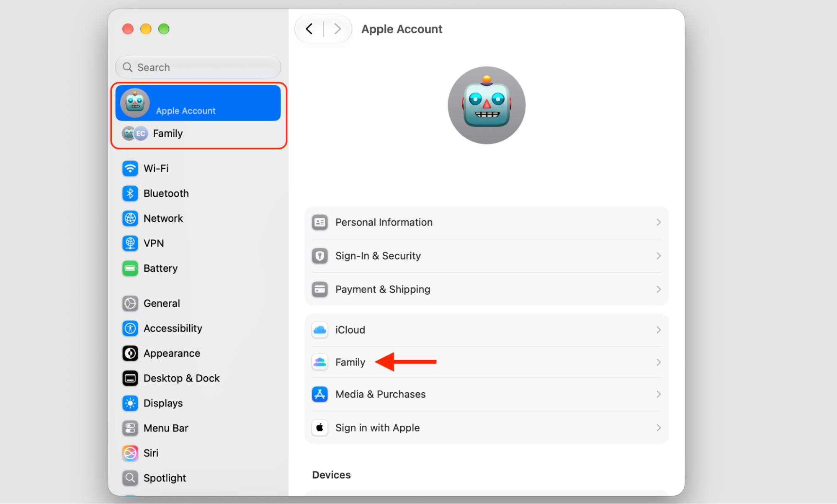Click the Spotlight label text
This screenshot has height=504, width=837.
[x=165, y=478]
